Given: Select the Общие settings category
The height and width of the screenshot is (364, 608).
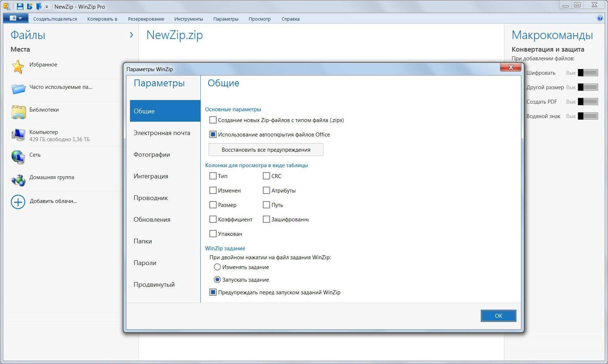Looking at the screenshot, I should pos(165,111).
